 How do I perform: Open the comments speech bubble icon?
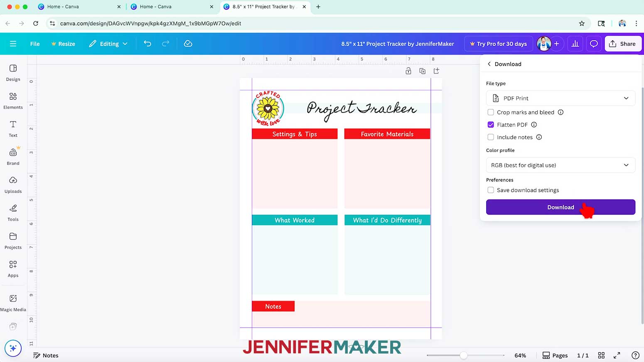point(594,44)
